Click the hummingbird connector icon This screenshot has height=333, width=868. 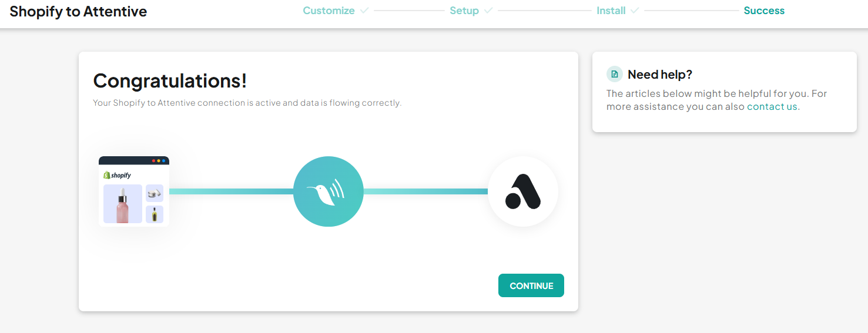[329, 191]
